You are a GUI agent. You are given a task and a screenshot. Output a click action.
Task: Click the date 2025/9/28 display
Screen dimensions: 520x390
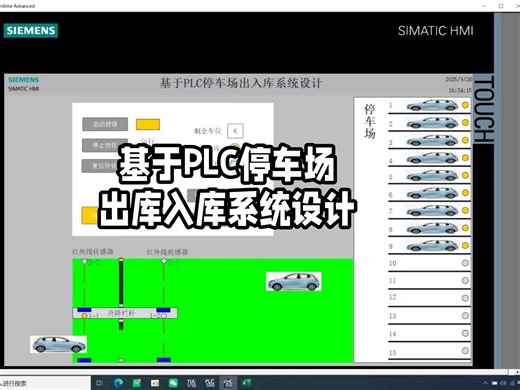click(459, 79)
